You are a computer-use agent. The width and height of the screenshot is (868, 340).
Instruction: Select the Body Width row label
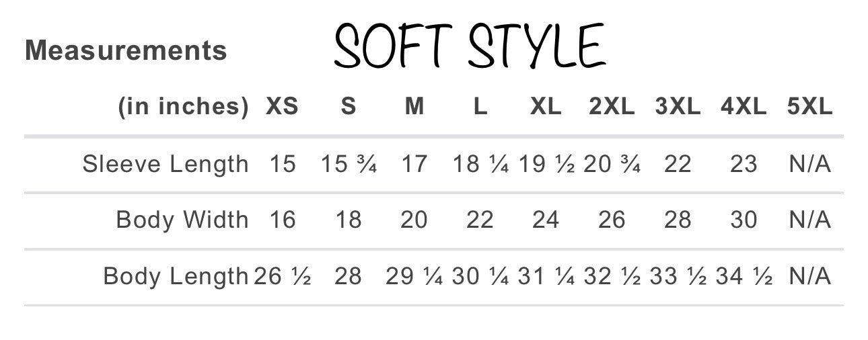(182, 220)
